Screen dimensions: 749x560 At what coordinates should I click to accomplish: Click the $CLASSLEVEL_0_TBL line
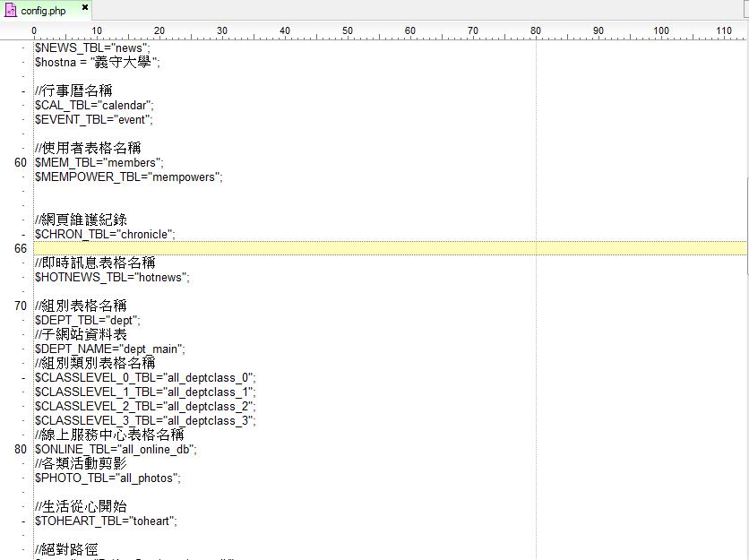pyautogui.click(x=145, y=377)
